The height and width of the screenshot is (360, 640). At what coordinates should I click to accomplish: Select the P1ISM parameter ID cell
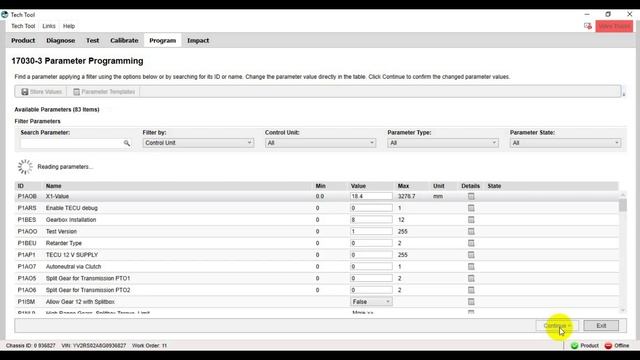(26, 302)
